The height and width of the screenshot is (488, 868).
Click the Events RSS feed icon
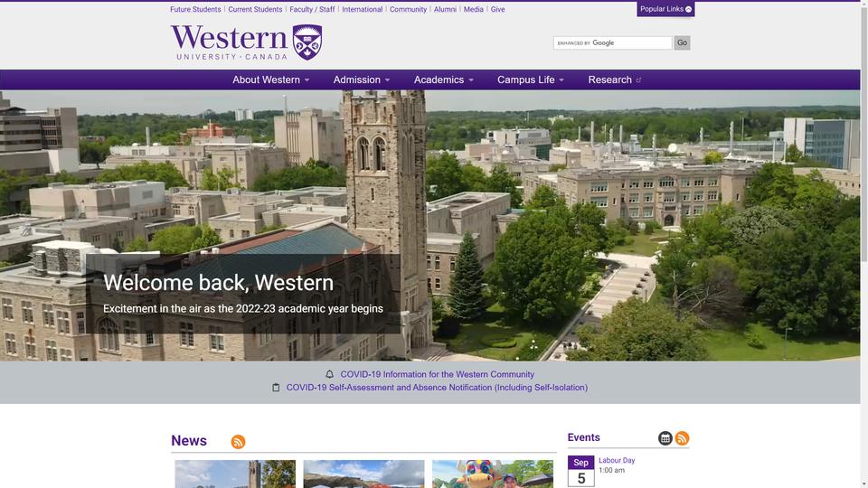[x=682, y=438]
